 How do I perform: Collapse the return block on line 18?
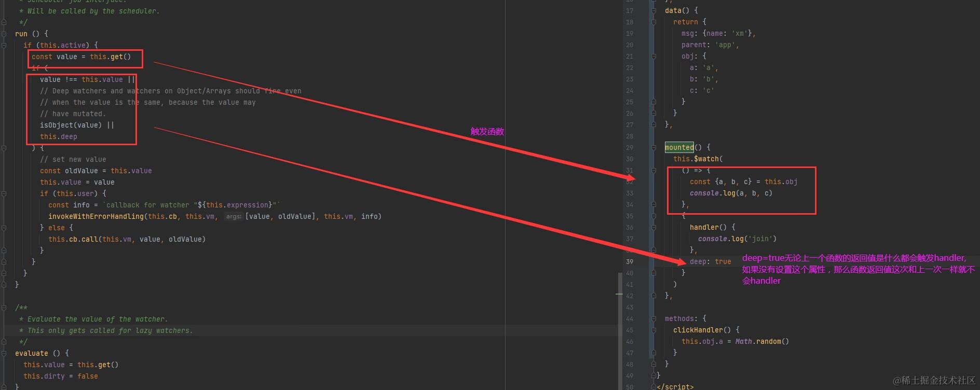(654, 22)
